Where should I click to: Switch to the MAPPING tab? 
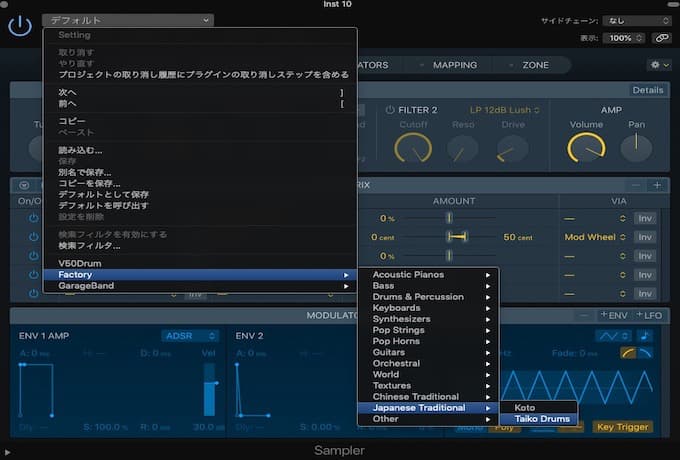pyautogui.click(x=454, y=65)
